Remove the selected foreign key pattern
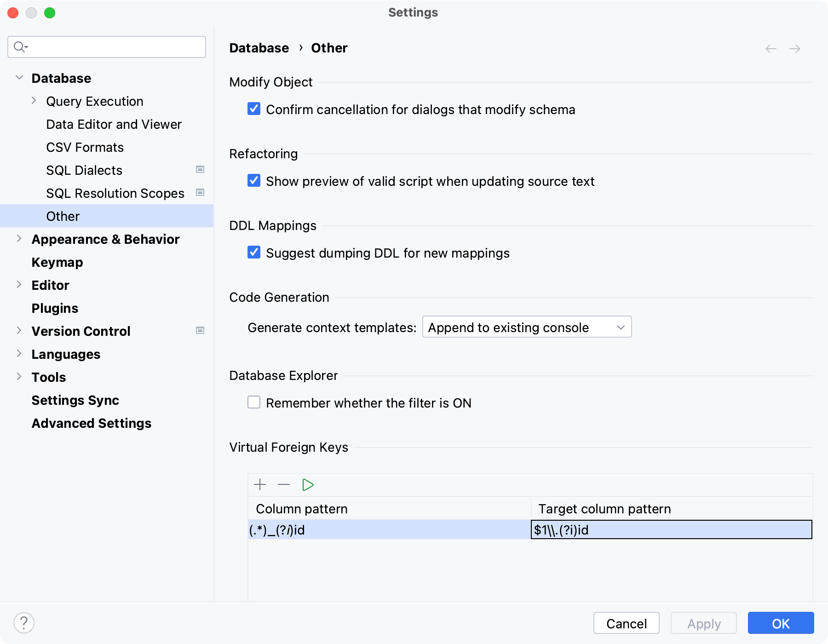This screenshot has width=828, height=644. click(x=284, y=484)
